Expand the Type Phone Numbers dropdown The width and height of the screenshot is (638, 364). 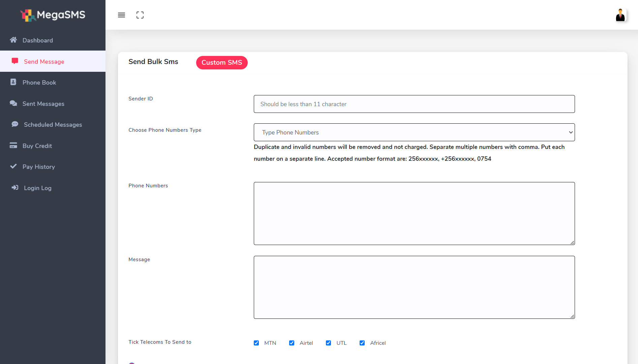click(414, 132)
